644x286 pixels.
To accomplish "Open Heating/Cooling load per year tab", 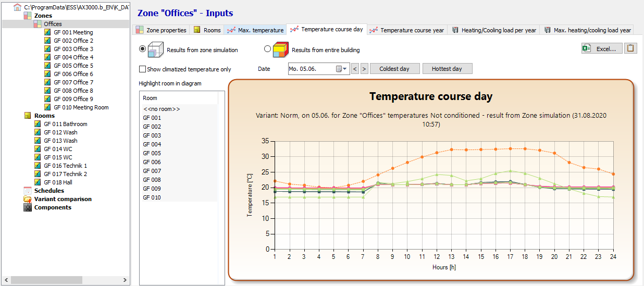I will pos(494,30).
